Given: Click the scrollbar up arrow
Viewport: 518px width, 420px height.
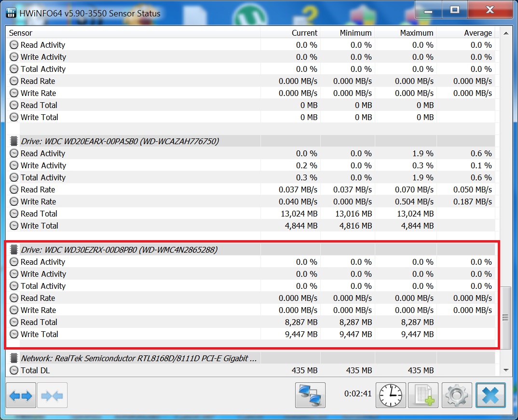Looking at the screenshot, I should point(506,33).
